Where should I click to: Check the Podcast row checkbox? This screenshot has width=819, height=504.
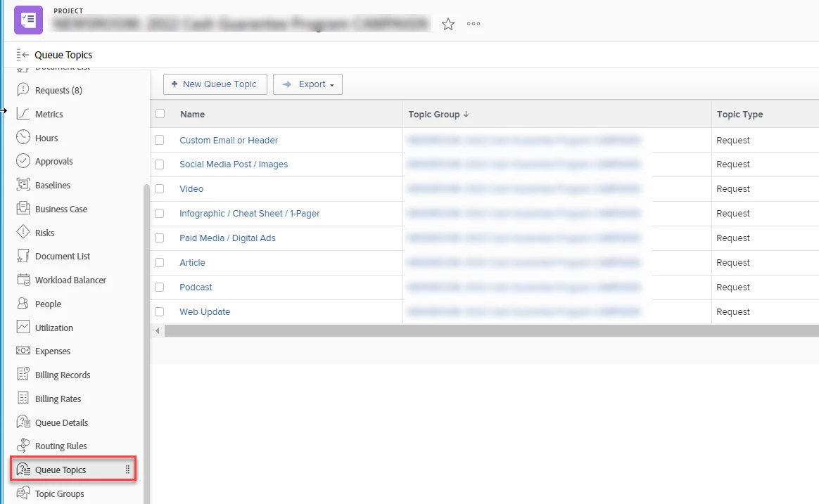pyautogui.click(x=159, y=287)
